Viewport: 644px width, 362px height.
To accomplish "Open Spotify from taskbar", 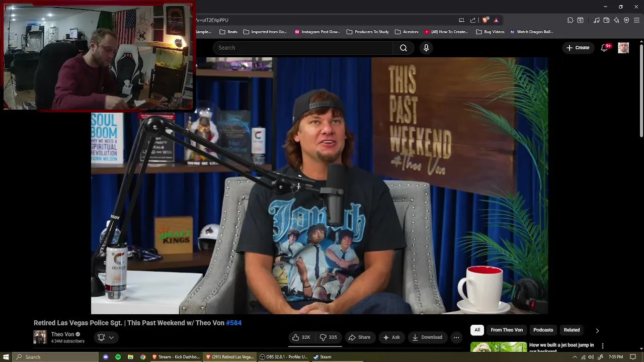I will coord(118,357).
